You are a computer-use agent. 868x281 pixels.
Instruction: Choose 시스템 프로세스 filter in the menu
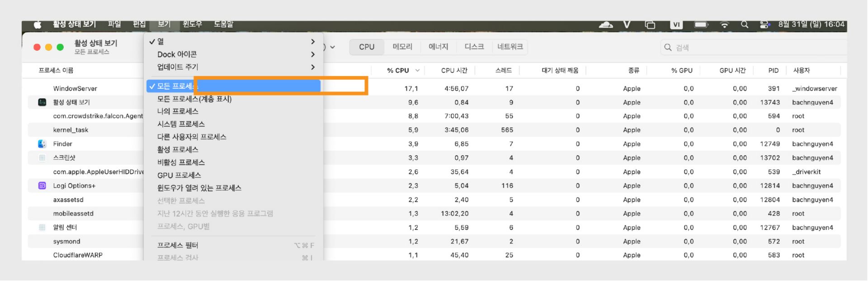181,124
